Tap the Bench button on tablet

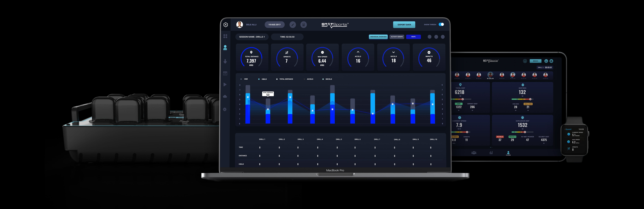[536, 61]
